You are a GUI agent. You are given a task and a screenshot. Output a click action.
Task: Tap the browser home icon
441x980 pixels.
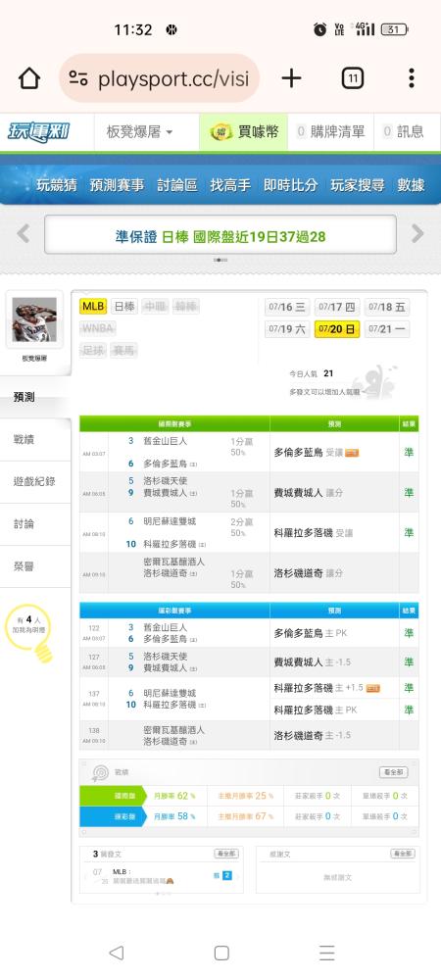tap(28, 78)
